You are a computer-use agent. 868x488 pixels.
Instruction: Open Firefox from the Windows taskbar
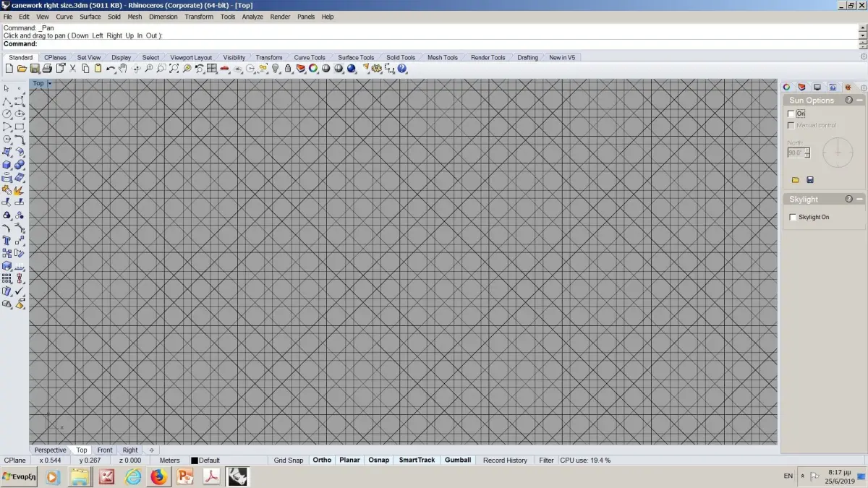159,476
